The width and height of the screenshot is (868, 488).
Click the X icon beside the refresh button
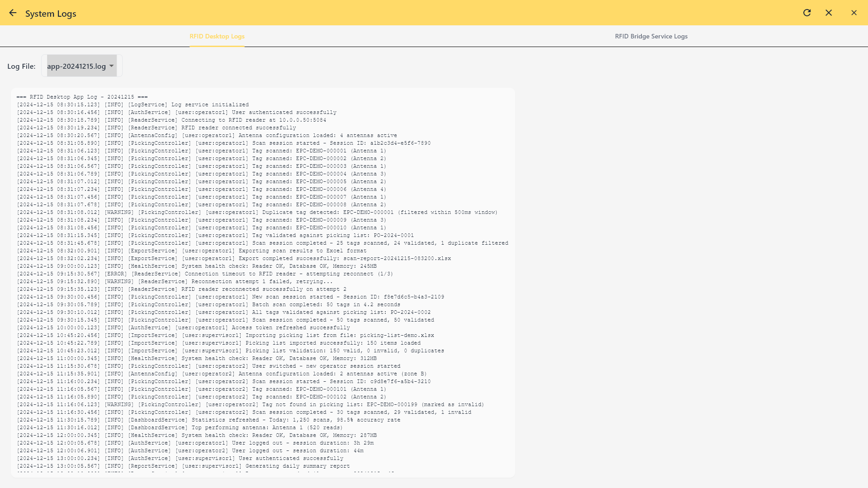click(x=829, y=13)
